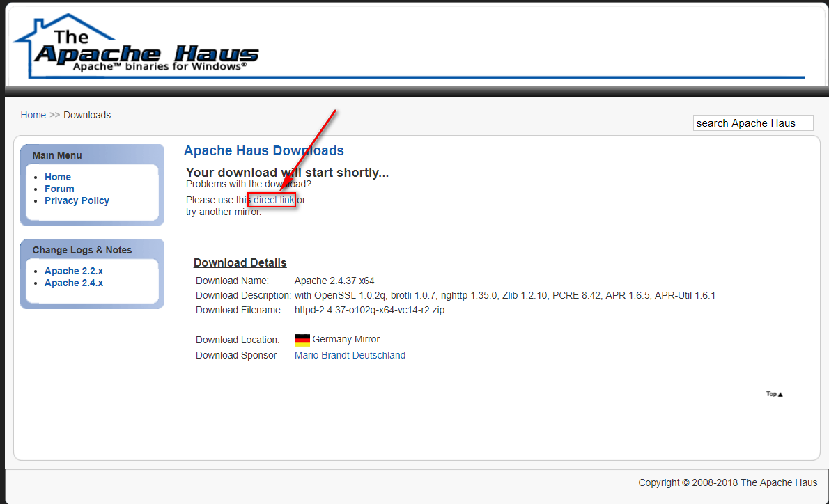Select the text Apache 2.4.37 x64
Screen dimensions: 829x504
pos(334,281)
